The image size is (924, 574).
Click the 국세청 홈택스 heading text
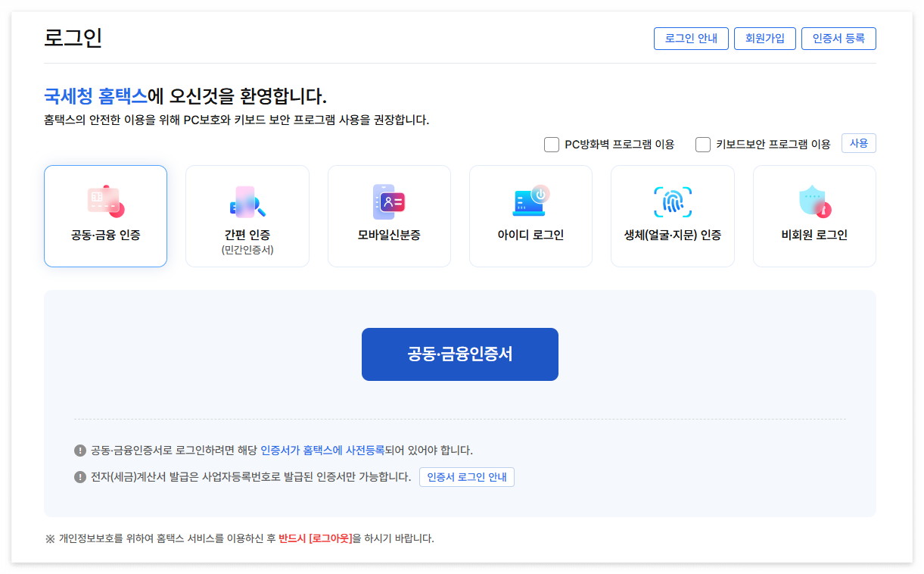click(95, 97)
